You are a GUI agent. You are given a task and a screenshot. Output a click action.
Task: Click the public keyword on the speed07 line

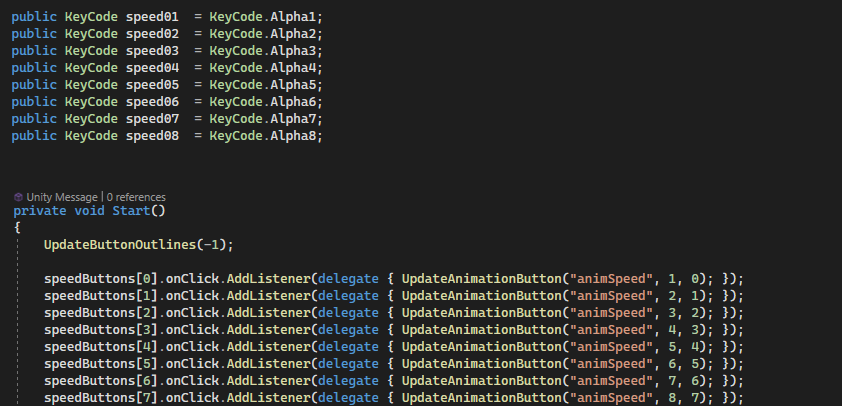click(34, 119)
